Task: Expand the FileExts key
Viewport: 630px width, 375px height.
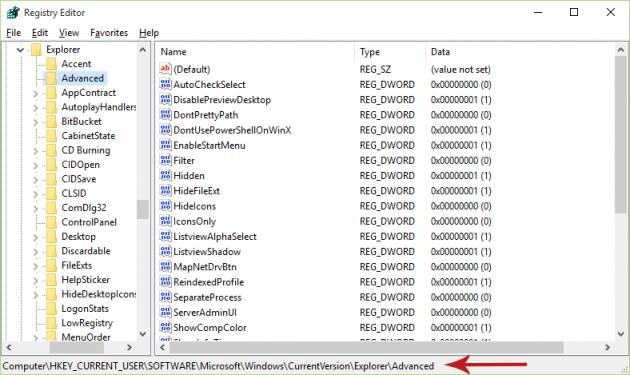Action: tap(35, 266)
